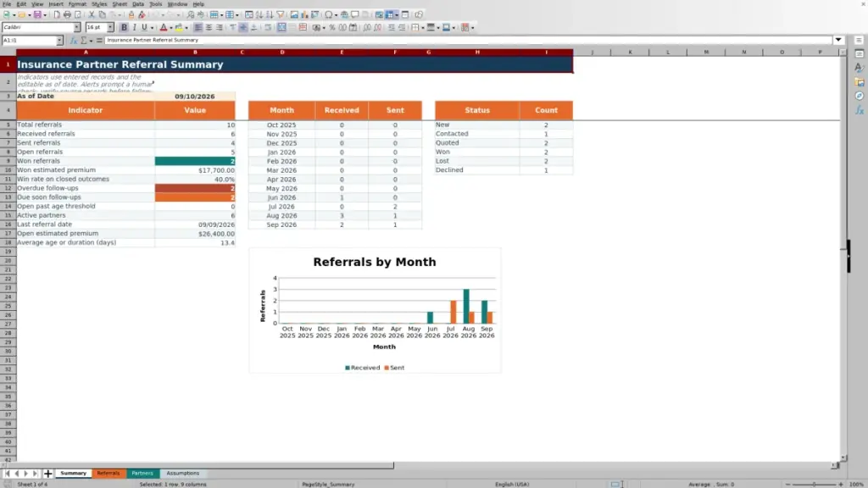Toggle wrap text for the cell
The image size is (868, 488).
(268, 28)
